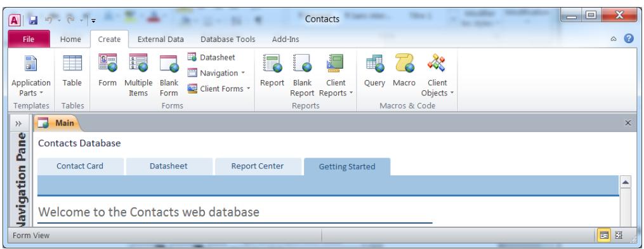Viewport: 644px width, 249px height.
Task: Open the External Data ribbon tab
Action: [x=161, y=39]
